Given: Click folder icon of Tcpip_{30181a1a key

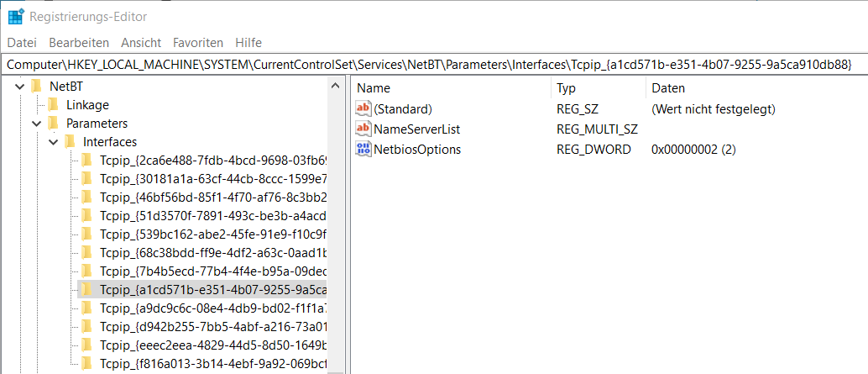Looking at the screenshot, I should 86,179.
